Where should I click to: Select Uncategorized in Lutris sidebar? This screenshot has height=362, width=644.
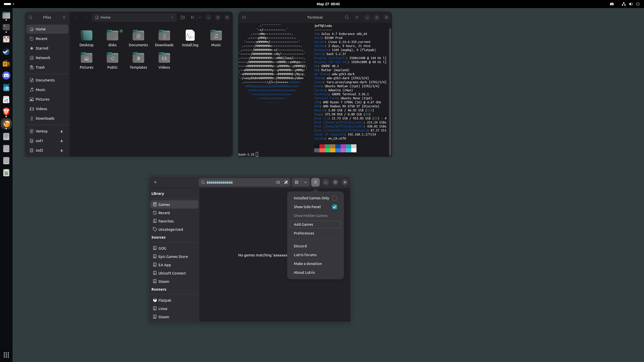(x=174, y=230)
